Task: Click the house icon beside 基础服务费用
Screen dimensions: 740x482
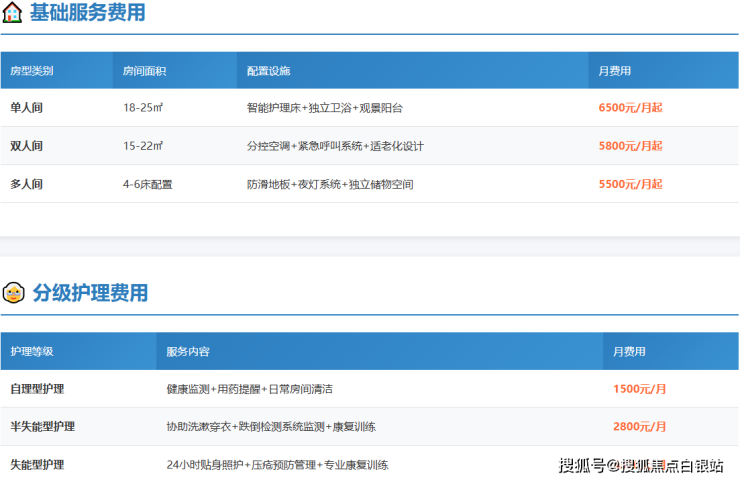Action: click(x=13, y=14)
